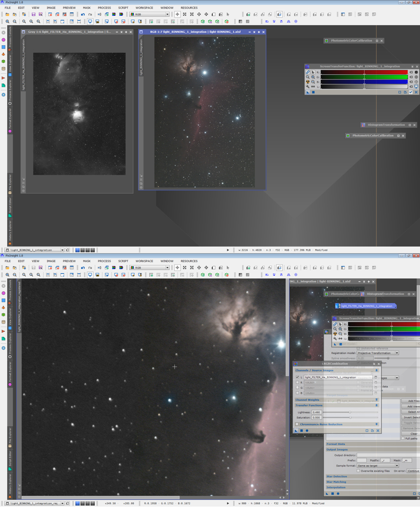
Task: Open the Registration model dropdown
Action: (378, 353)
